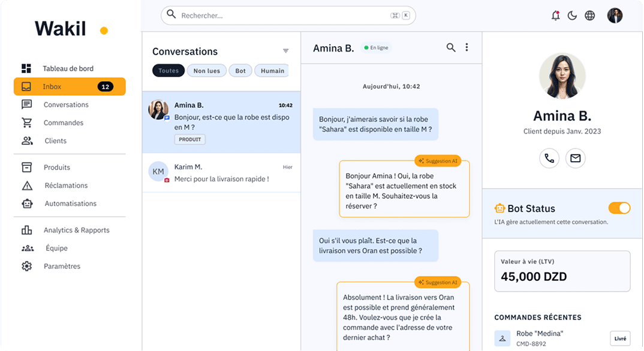Click the Automatisations robot icon
The height and width of the screenshot is (351, 644).
coord(27,204)
